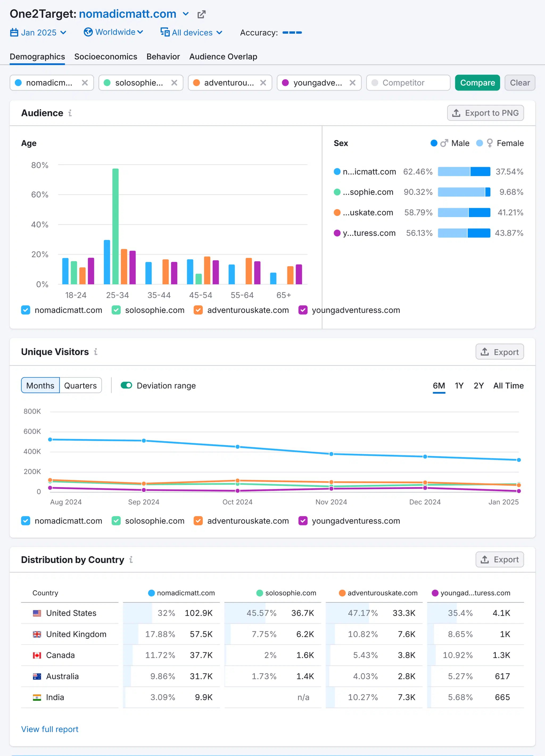Click Export to PNG in Audience panel
This screenshot has width=545, height=756.
(x=485, y=113)
